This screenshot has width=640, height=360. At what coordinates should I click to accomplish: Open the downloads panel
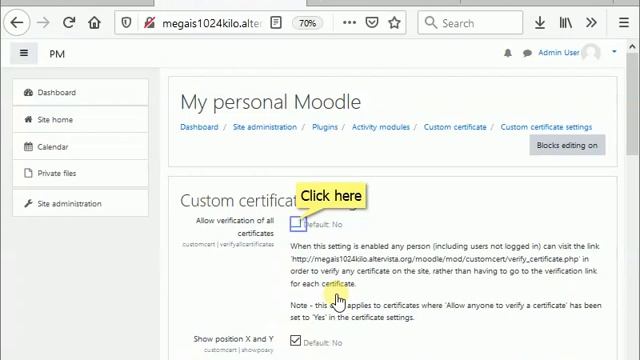pyautogui.click(x=540, y=23)
